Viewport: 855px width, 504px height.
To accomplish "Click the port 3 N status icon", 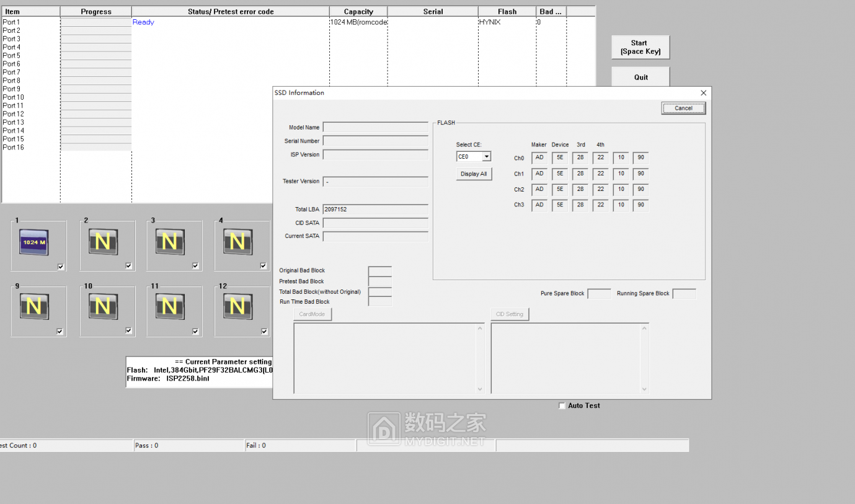I will 169,242.
